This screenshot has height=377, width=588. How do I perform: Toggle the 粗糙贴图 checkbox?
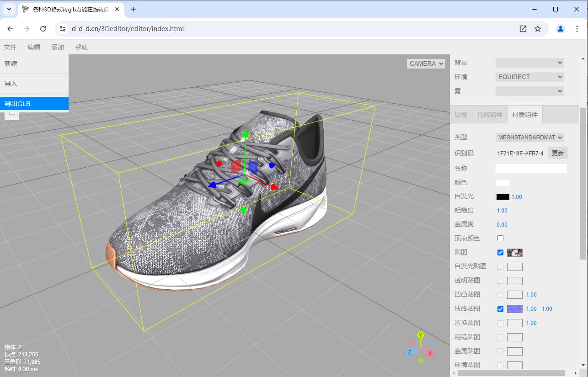tap(500, 337)
